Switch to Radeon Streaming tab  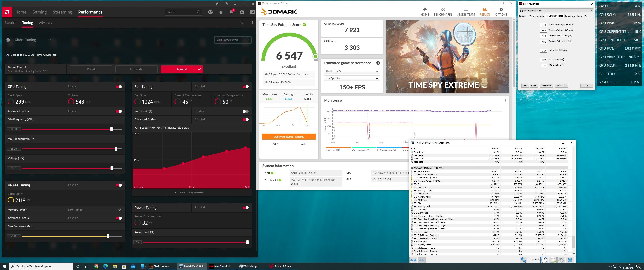pos(63,12)
